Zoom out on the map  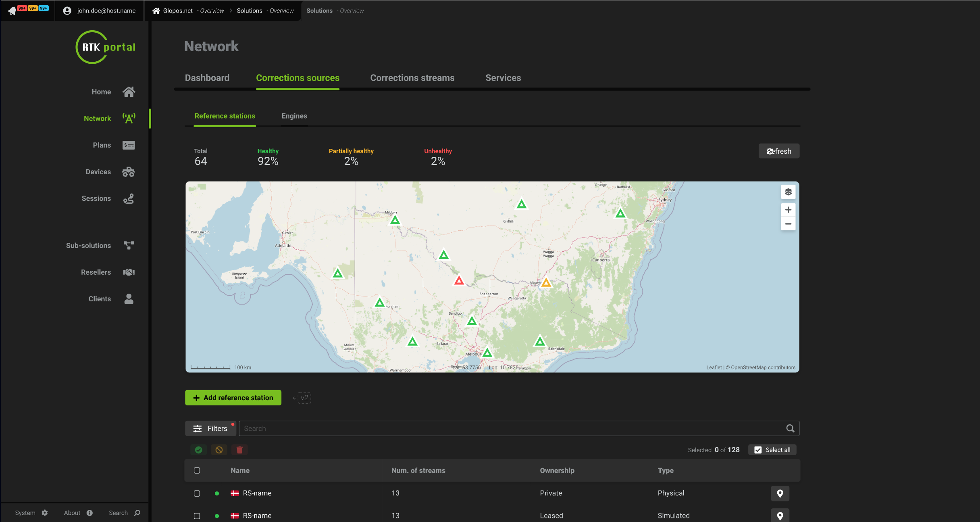point(788,224)
